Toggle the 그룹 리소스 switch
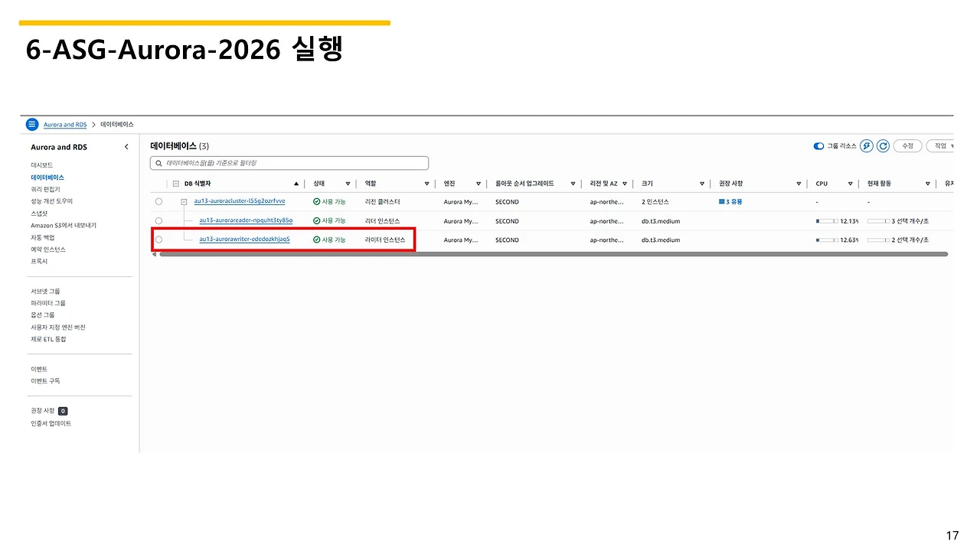Screen dimensions: 980x551 [x=819, y=145]
